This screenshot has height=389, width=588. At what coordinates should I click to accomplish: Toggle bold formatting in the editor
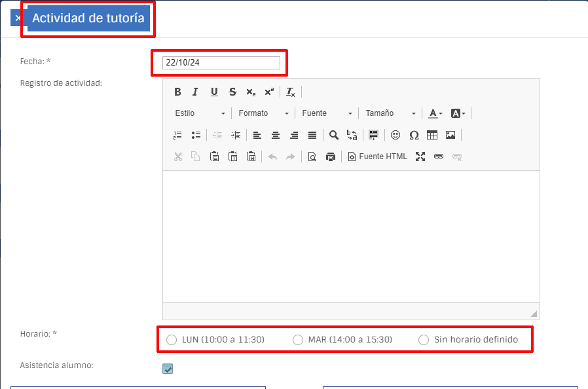pos(177,92)
